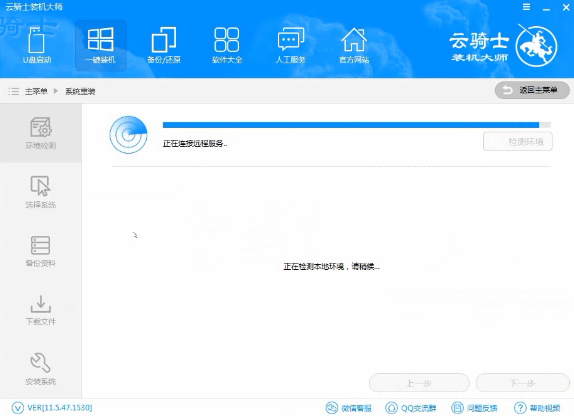Select the 一键装机 tab
Image resolution: width=574 pixels, height=416 pixels.
(x=101, y=45)
